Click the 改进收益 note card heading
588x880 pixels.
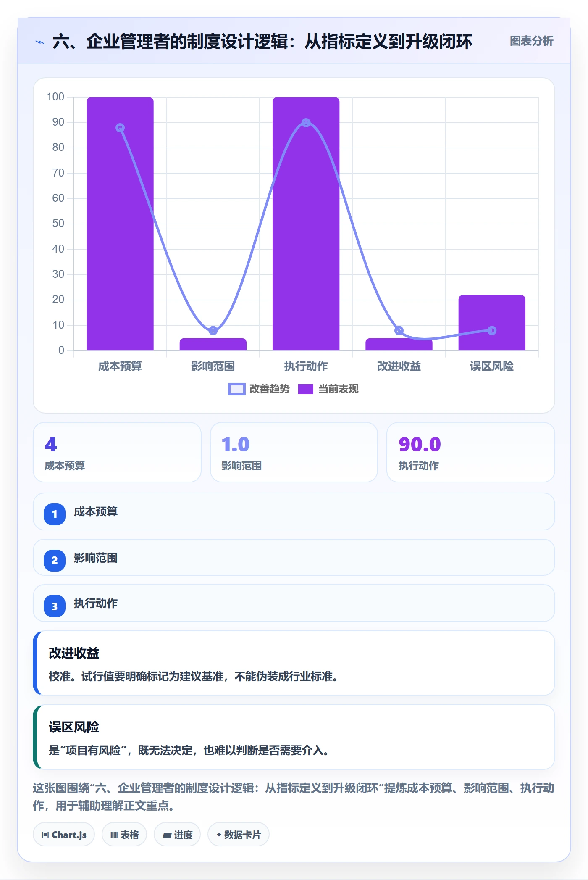pyautogui.click(x=74, y=653)
